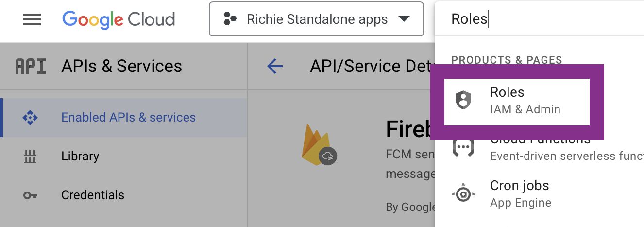The width and height of the screenshot is (644, 227).
Task: Click the Cloud Functions brackets icon
Action: click(463, 147)
